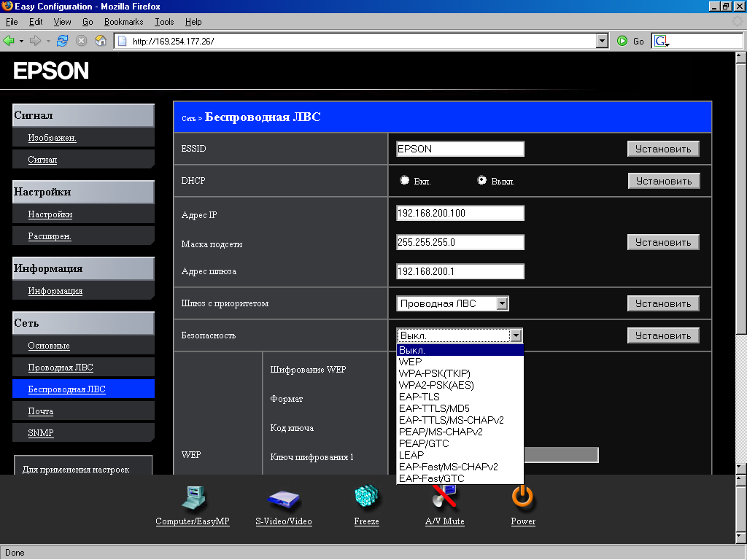Click the orange Power icon
This screenshot has width=747, height=560.
pos(522,497)
